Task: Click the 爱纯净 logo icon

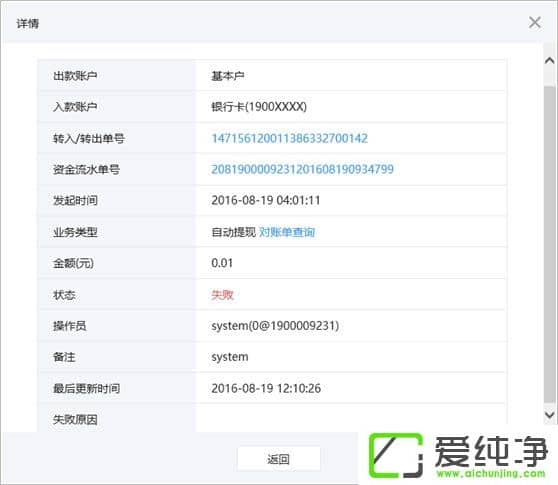Action: pyautogui.click(x=396, y=455)
